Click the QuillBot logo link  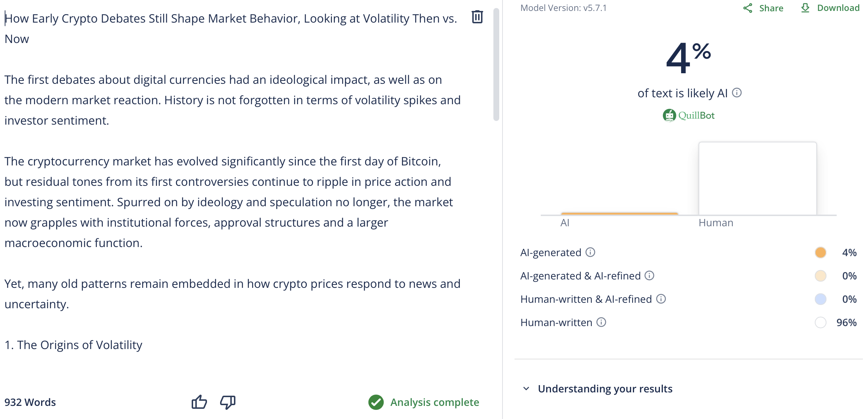(689, 115)
